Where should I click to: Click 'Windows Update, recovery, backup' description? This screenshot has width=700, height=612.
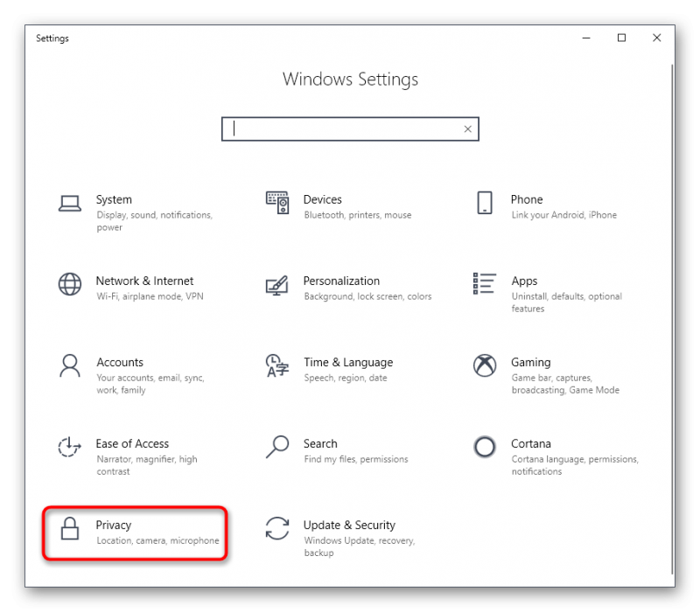tap(360, 546)
